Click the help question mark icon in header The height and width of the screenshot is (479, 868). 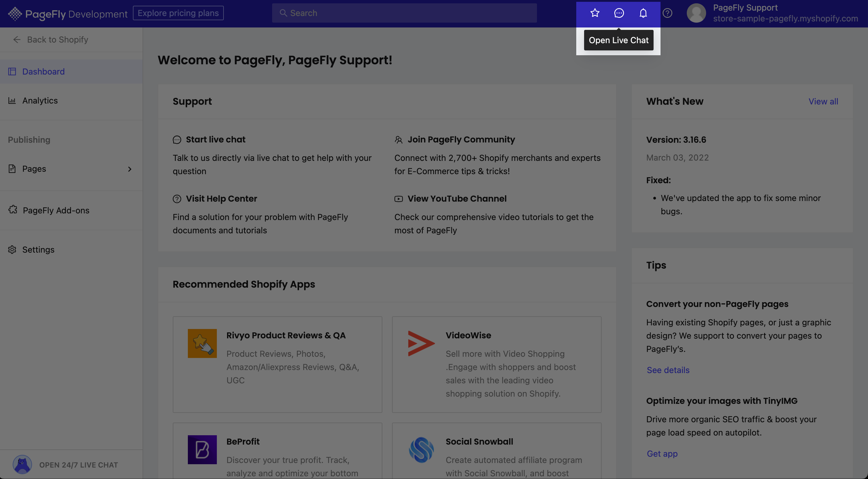667,13
